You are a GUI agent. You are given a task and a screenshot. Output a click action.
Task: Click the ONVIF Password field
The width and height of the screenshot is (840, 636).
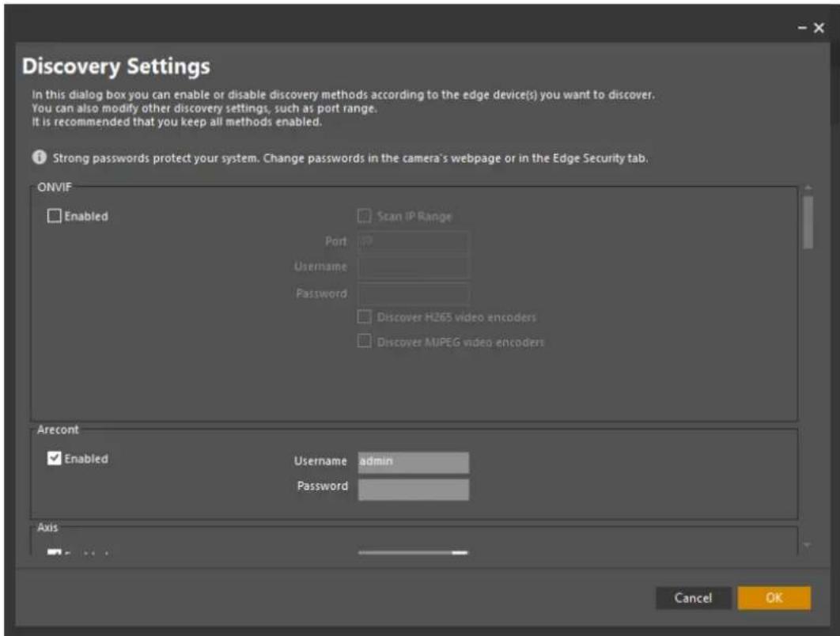[x=414, y=293]
